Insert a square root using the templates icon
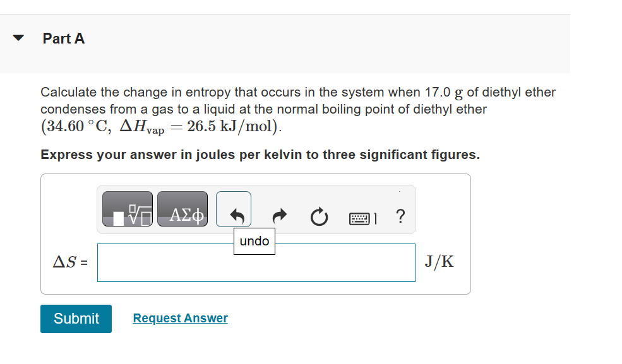 point(126,208)
